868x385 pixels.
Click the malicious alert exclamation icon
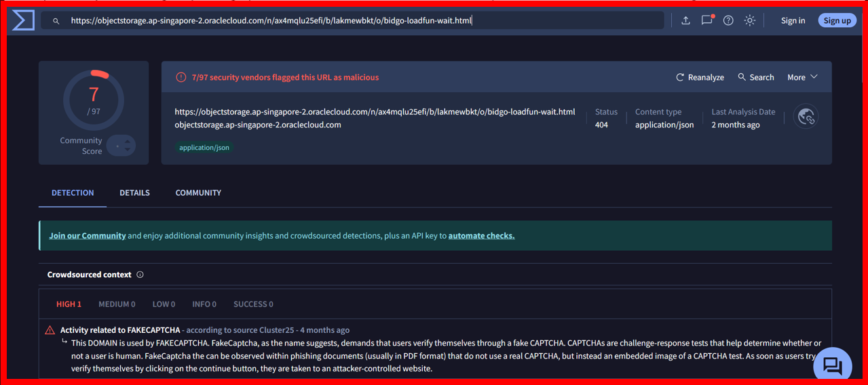pyautogui.click(x=181, y=77)
